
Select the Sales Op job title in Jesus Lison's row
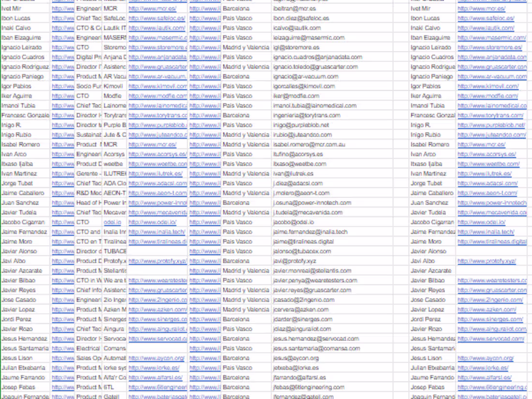coord(89,358)
